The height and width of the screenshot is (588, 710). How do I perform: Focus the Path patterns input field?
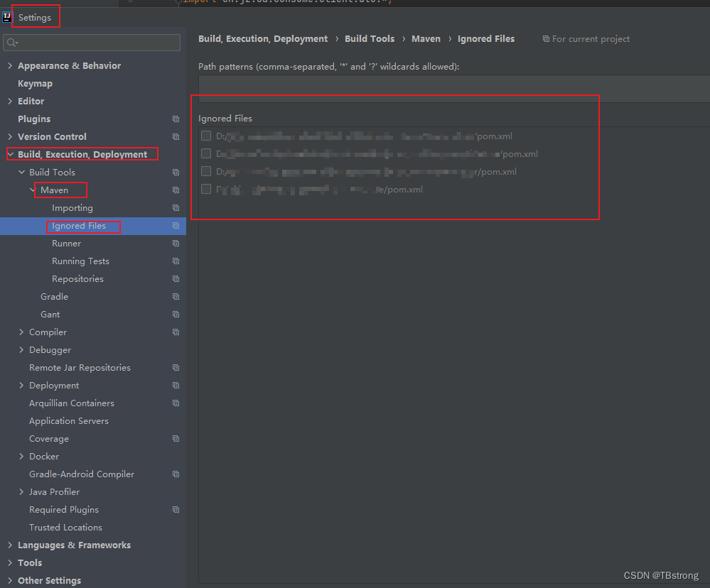[454, 88]
